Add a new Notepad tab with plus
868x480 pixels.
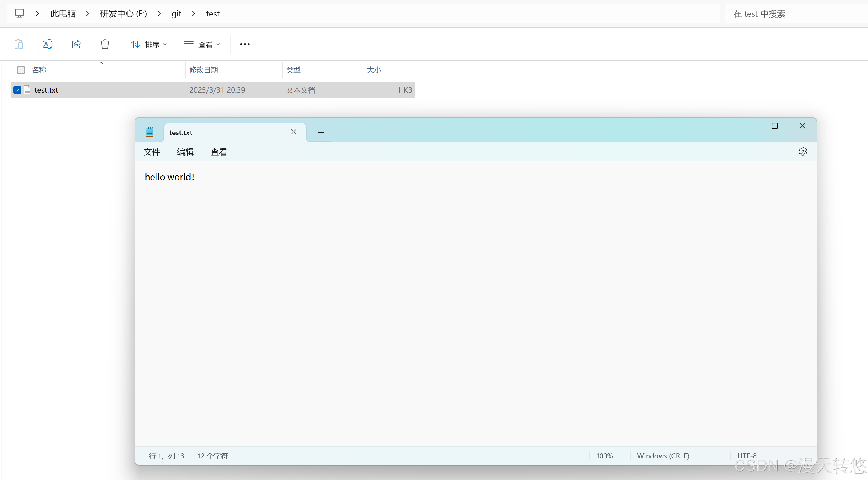tap(321, 133)
